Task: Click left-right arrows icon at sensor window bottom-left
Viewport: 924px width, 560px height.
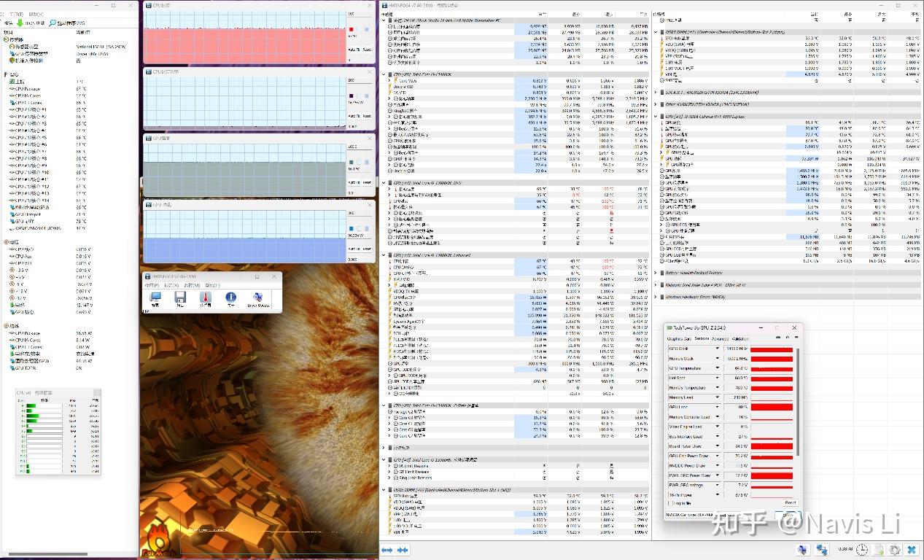Action: point(387,550)
